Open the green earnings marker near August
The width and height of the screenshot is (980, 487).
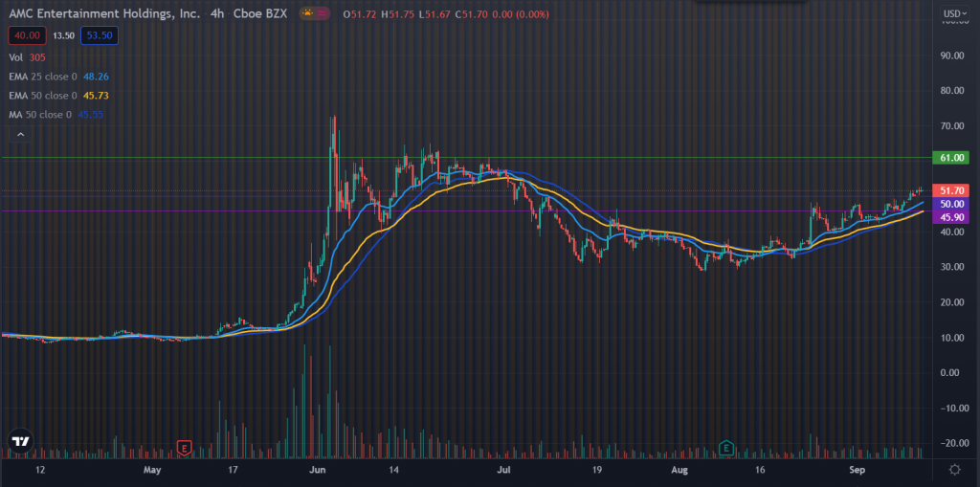pyautogui.click(x=725, y=448)
